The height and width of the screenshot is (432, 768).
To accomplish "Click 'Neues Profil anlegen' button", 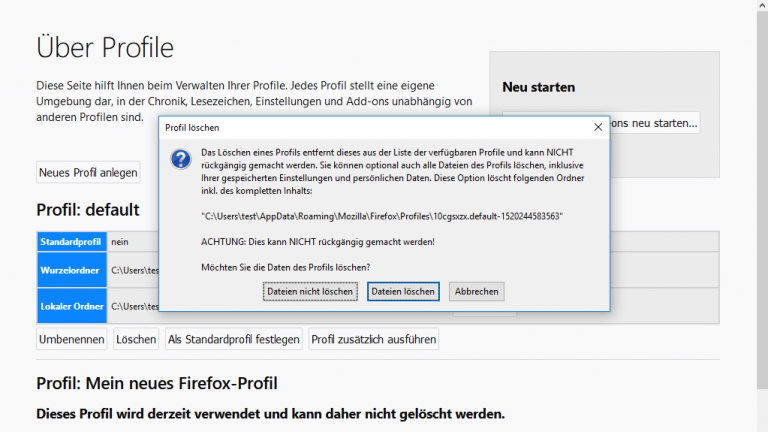I will coord(88,172).
